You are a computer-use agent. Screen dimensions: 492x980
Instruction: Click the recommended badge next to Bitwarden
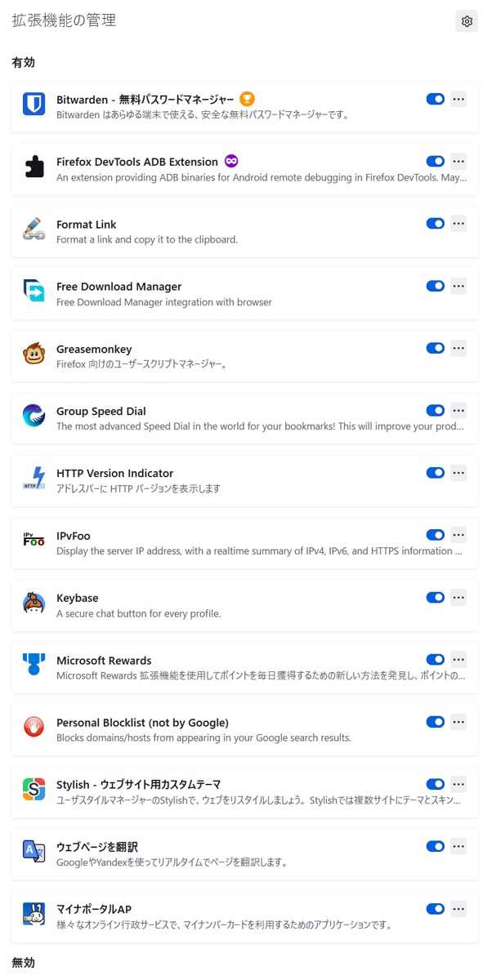tap(247, 99)
